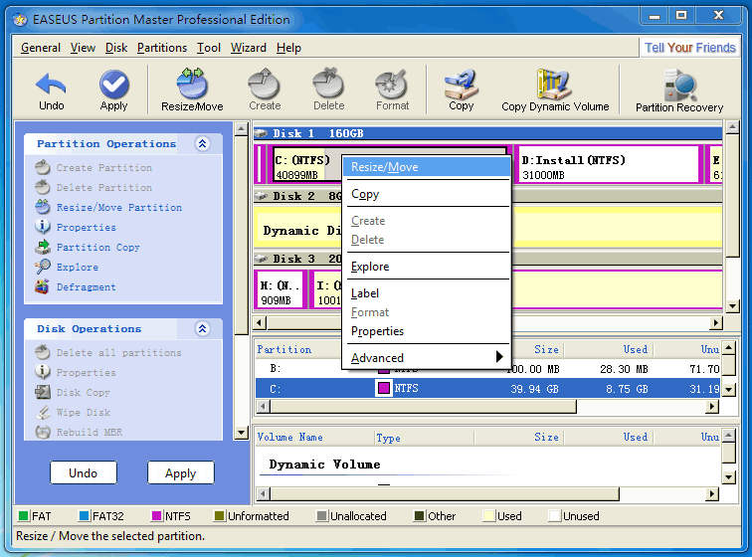Screen dimensions: 752x560
Task: Click the Tell Your Friends link
Action: [689, 48]
